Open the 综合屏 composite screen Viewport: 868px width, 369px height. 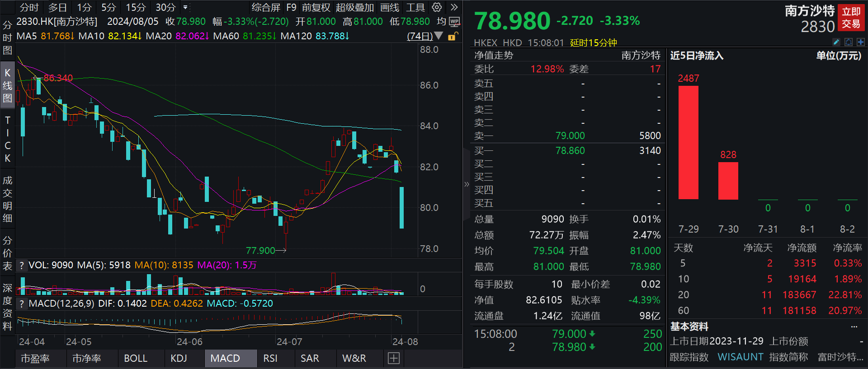[266, 7]
